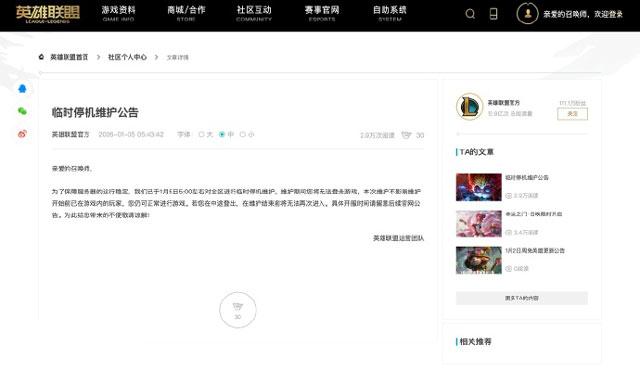Open the 1月2日周免英雄更新公告 article link
The image size is (640, 384).
535,251
